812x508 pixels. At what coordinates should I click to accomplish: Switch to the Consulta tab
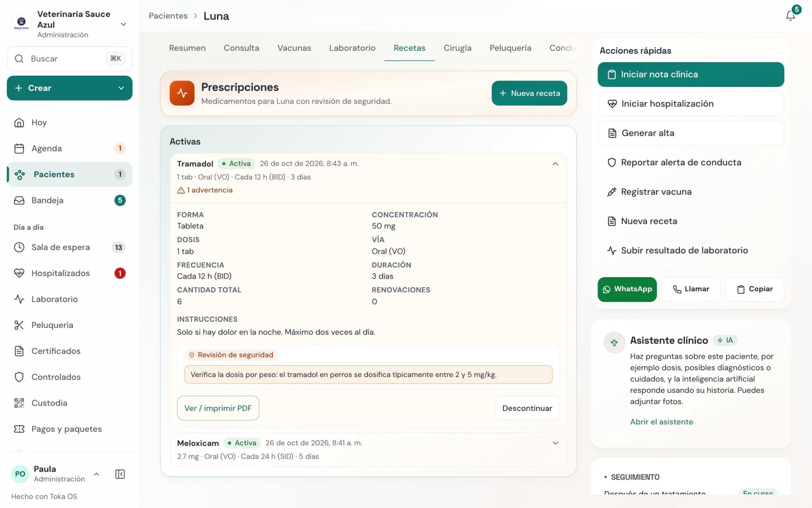(x=241, y=48)
